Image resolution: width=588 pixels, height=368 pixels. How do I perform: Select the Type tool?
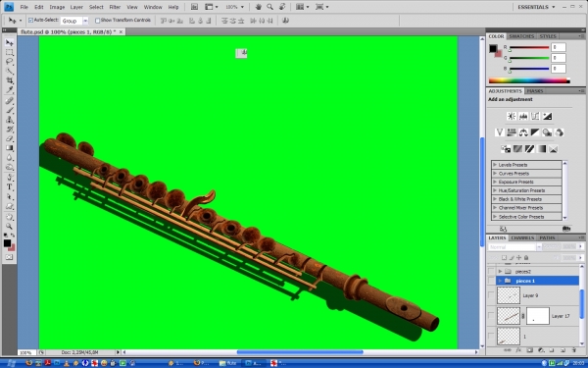(10, 187)
